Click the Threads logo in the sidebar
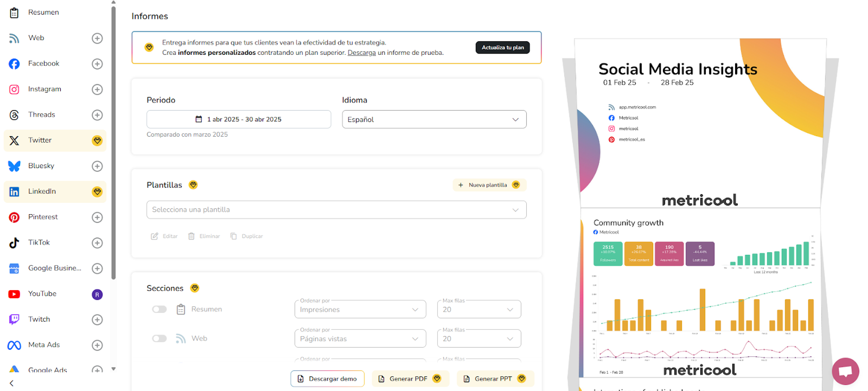This screenshot has width=868, height=391. pos(14,115)
